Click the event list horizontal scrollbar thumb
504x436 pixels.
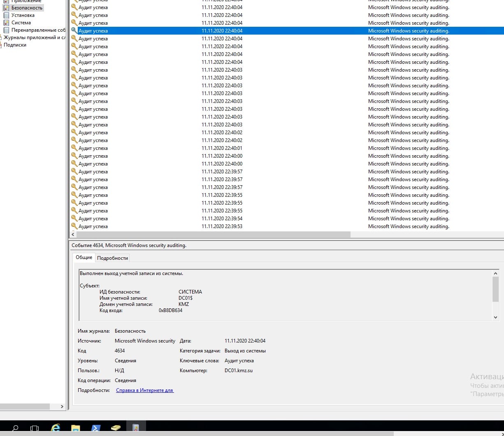[214, 234]
